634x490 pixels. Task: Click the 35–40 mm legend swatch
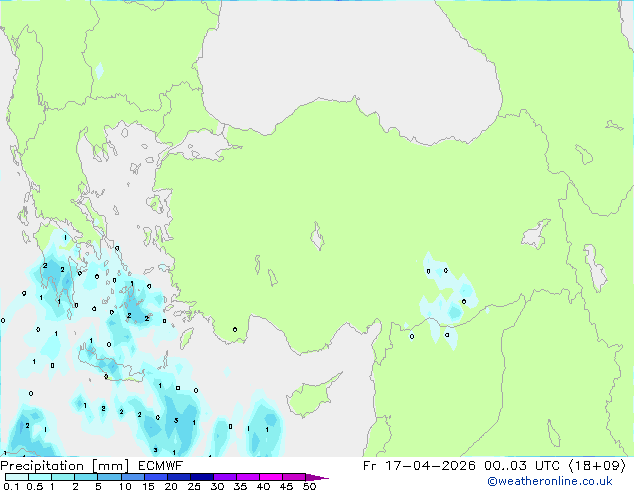click(x=247, y=477)
